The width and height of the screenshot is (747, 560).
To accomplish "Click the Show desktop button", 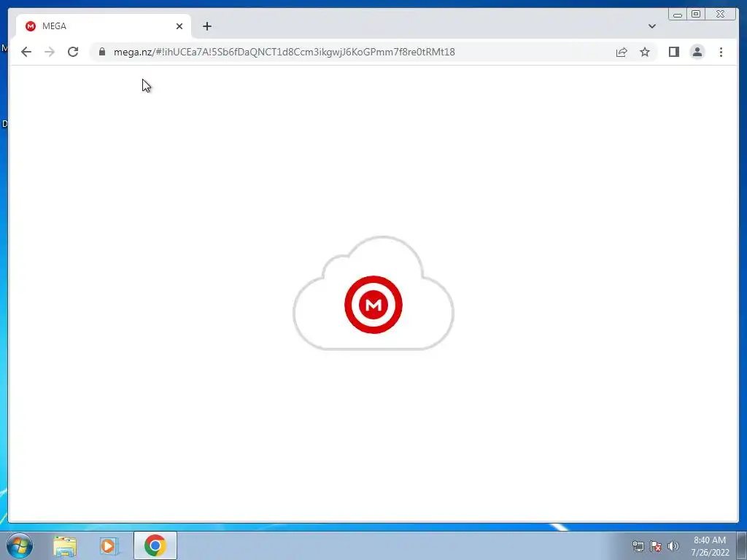I will (x=742, y=545).
